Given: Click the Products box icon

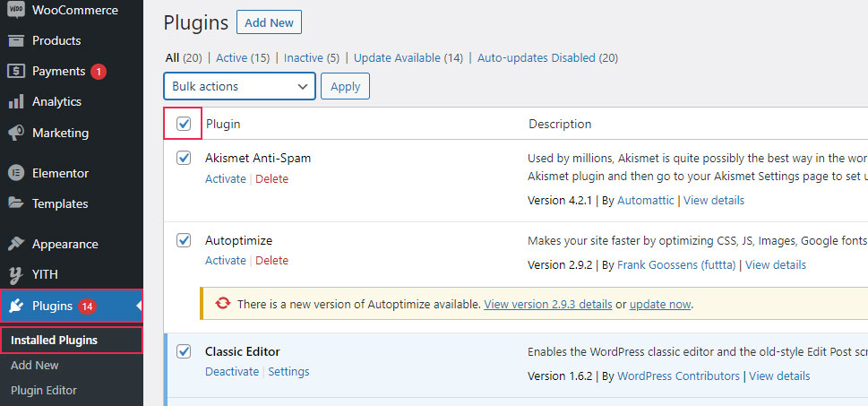Looking at the screenshot, I should point(17,40).
